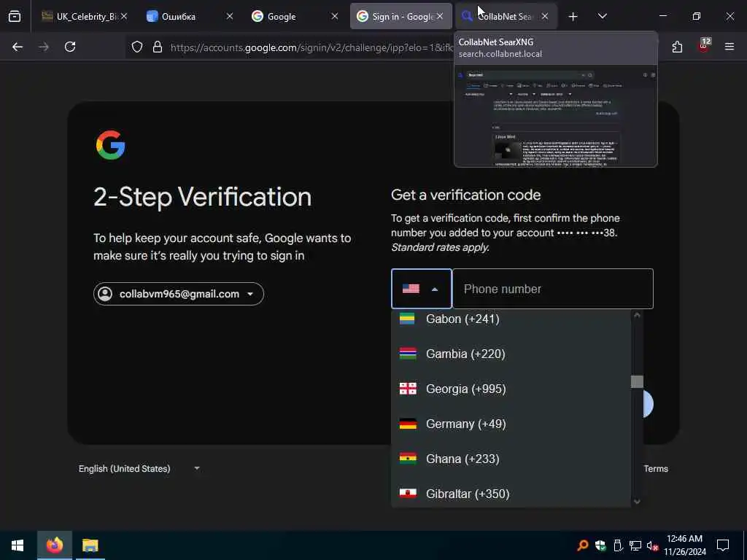Open the Firefox application menu
Screen dimensions: 747x560
click(x=729, y=47)
